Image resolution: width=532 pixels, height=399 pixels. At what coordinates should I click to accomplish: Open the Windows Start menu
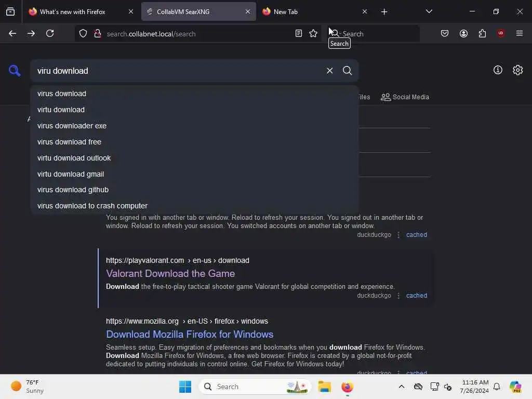(185, 387)
